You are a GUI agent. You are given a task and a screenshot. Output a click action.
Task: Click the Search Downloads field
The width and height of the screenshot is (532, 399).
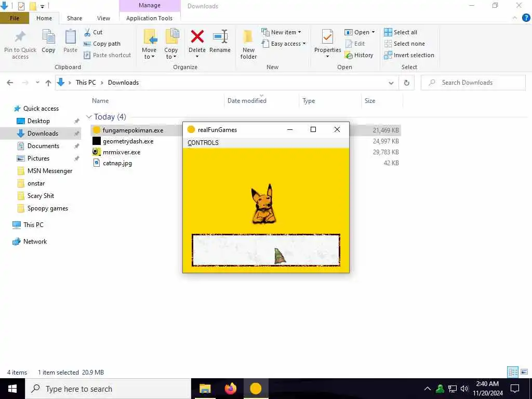(473, 83)
